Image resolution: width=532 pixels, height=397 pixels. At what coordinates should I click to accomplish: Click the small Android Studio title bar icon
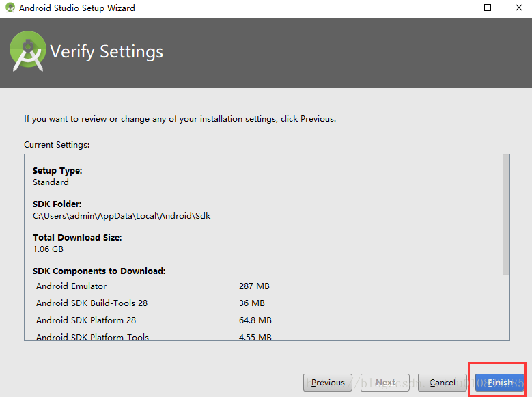coord(10,8)
